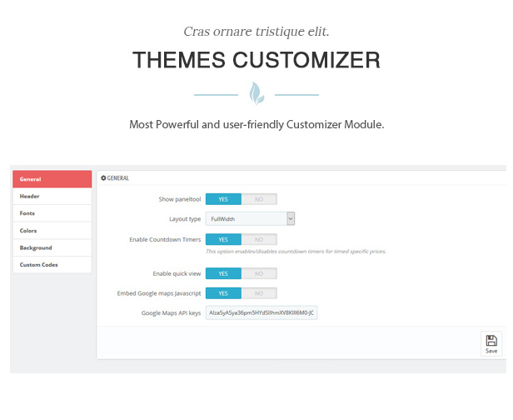The height and width of the screenshot is (420, 513).
Task: Click the gear icon beside GENERAL heading
Action: point(103,178)
